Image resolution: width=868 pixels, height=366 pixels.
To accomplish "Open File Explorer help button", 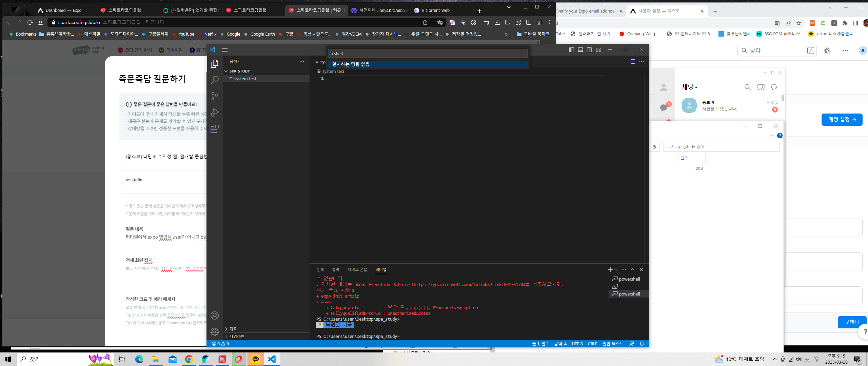I will [780, 136].
